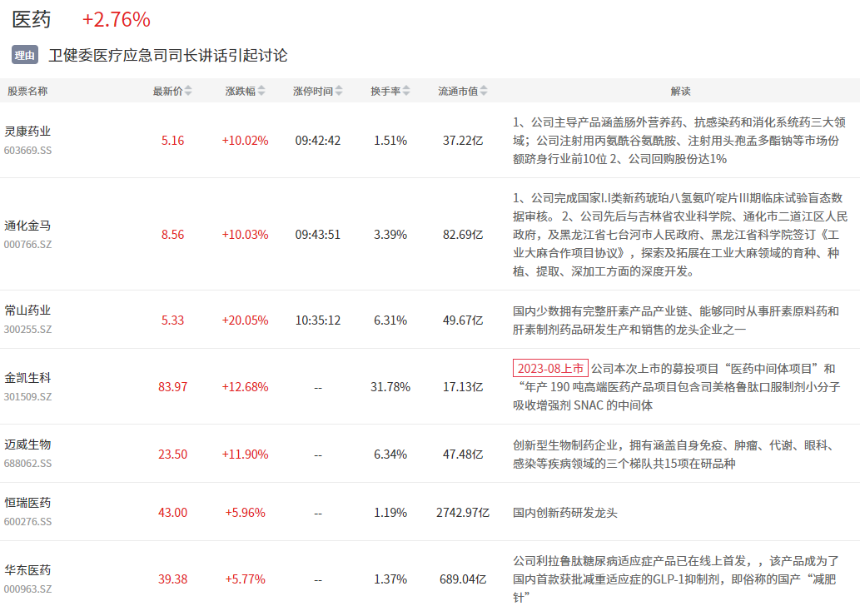Click reason text 卫健委医疗应急司司长讲话引起讨论
The height and width of the screenshot is (616, 860).
click(168, 56)
